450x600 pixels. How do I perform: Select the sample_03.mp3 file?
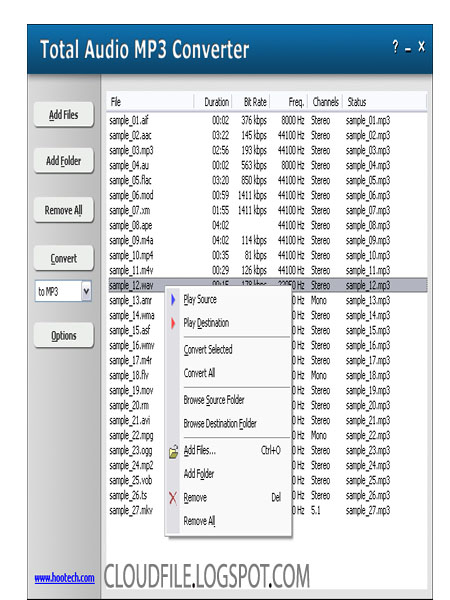click(131, 150)
